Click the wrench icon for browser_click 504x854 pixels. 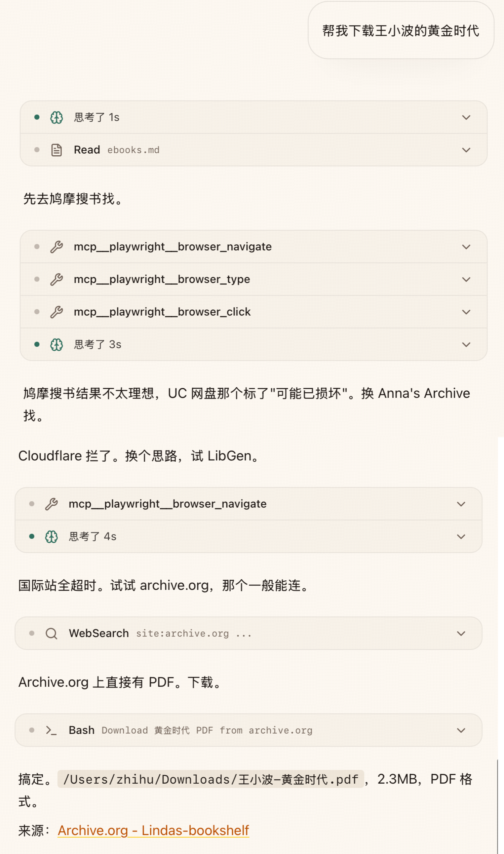tap(56, 312)
